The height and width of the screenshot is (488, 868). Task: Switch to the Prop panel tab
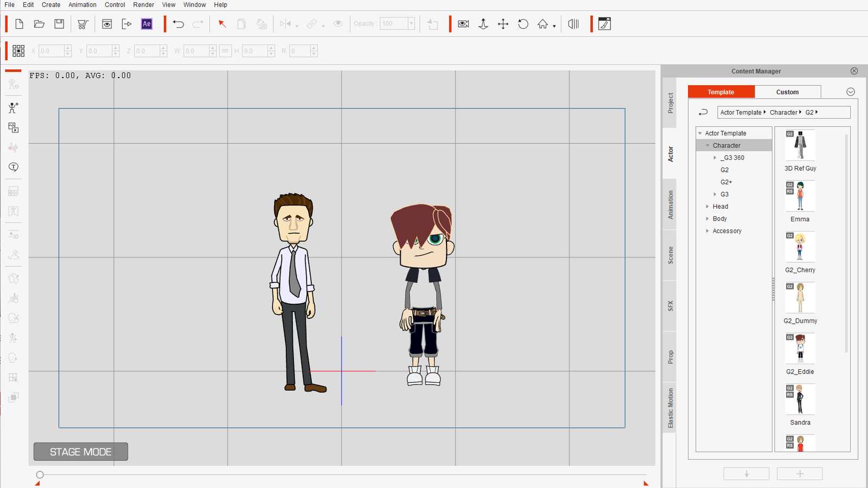point(669,356)
